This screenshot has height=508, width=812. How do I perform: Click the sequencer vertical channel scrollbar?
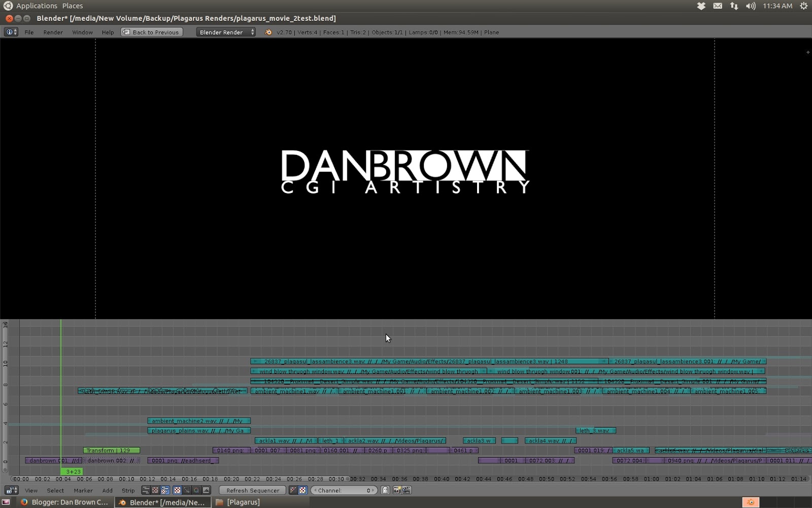[x=5, y=396]
